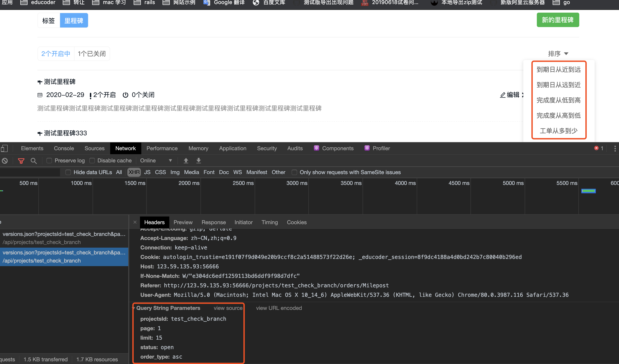Select JS request type filter

(x=147, y=172)
